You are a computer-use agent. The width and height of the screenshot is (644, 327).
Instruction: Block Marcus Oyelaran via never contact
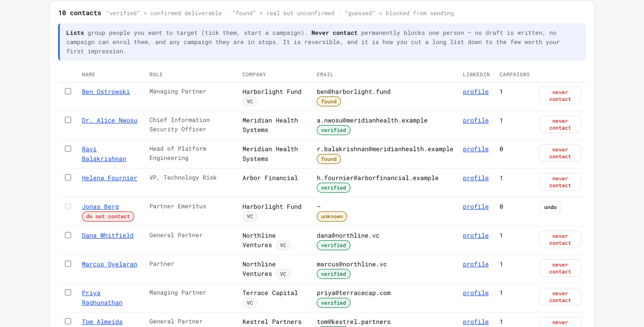pos(560,268)
